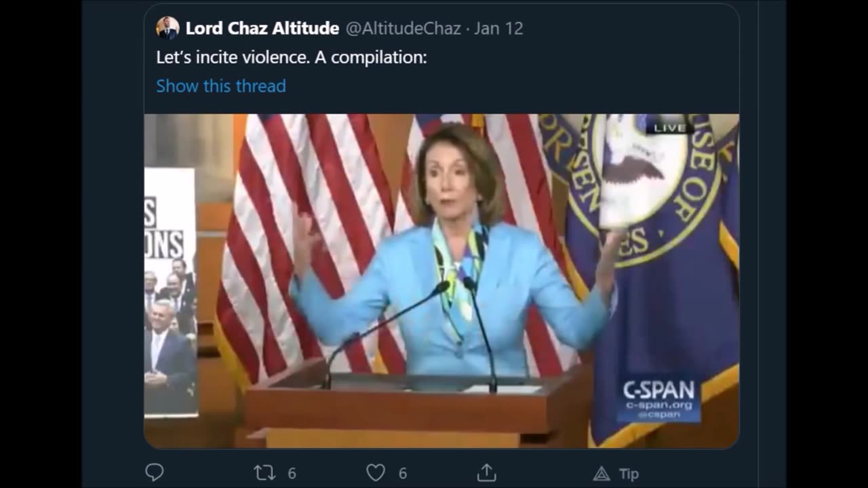Open the @AltitudeChaz handle link
868x488 pixels.
click(x=403, y=28)
